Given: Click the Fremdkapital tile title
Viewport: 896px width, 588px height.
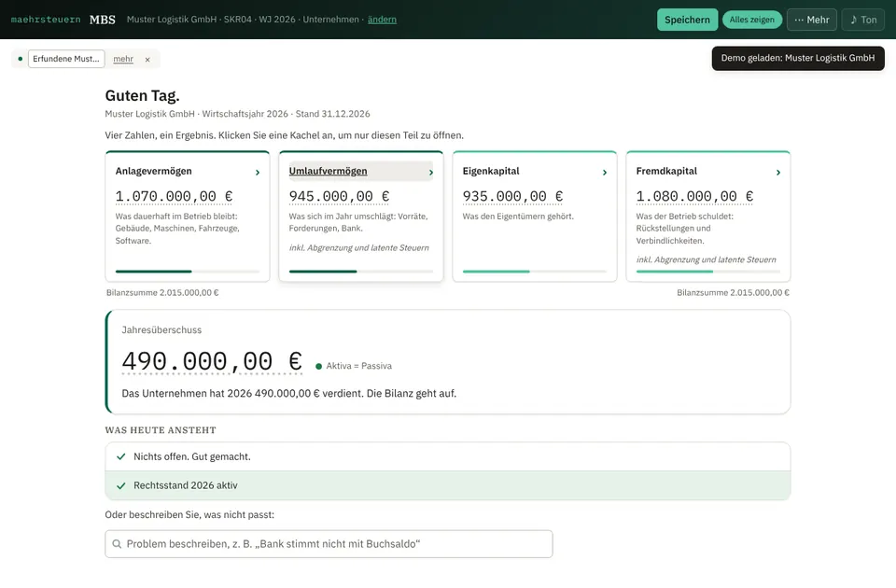Looking at the screenshot, I should click(666, 171).
